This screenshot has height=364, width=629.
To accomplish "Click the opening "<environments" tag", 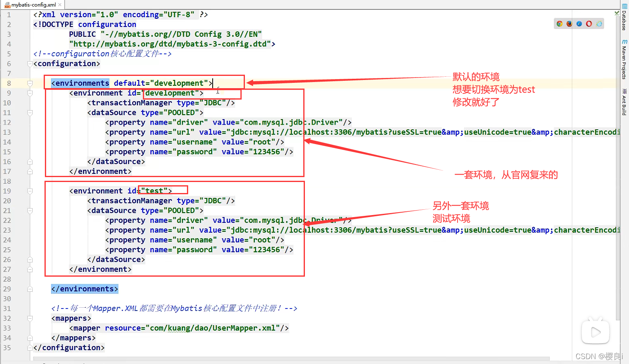I will coord(80,83).
